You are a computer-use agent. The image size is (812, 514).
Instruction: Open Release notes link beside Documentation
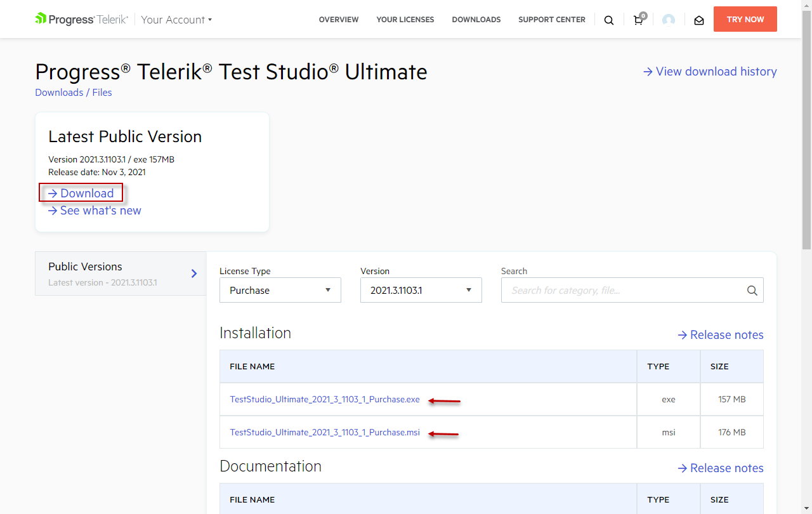tap(721, 468)
